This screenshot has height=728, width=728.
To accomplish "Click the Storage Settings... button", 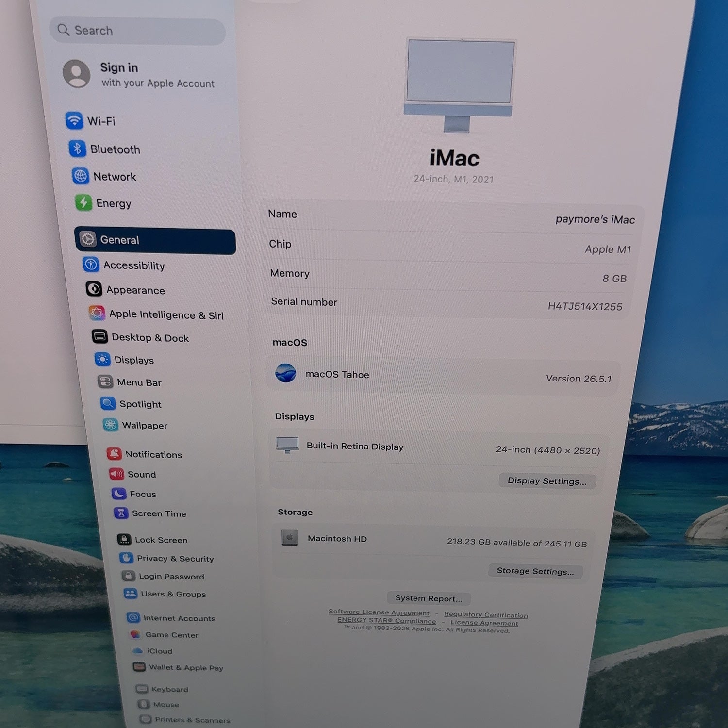I will (x=535, y=571).
